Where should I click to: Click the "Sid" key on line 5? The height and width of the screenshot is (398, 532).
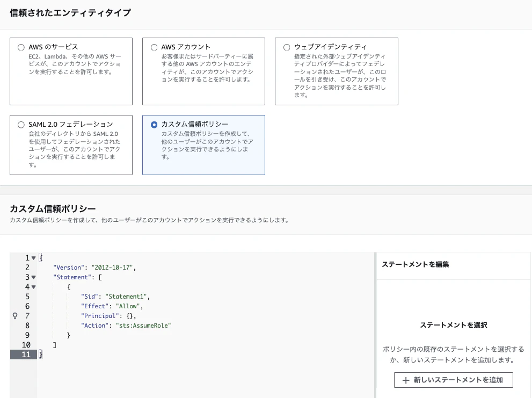[x=90, y=296]
